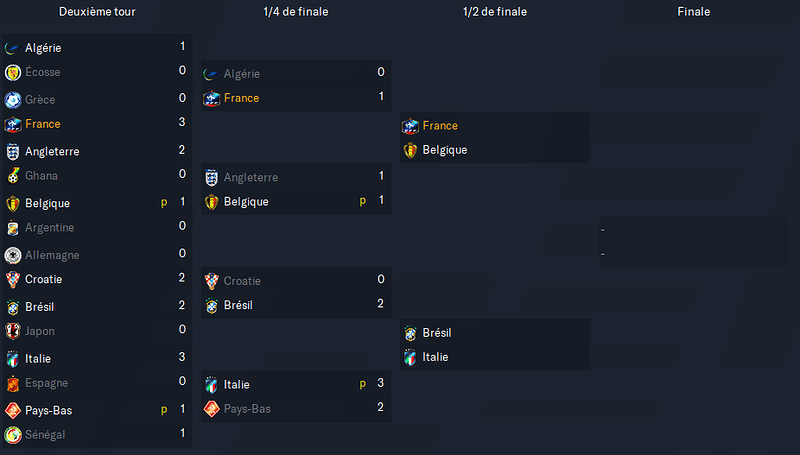The height and width of the screenshot is (455, 800).
Task: Click the Grèce team crest
Action: (13, 100)
